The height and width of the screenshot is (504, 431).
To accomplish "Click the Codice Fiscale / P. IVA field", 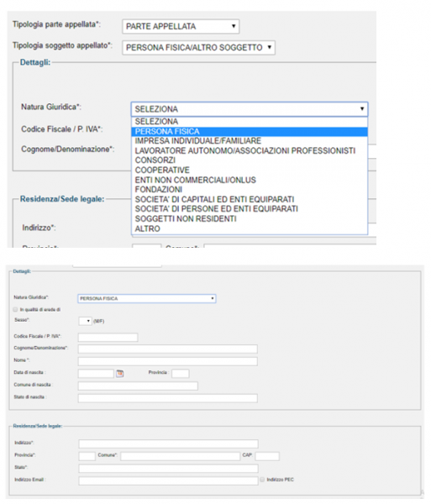I will tap(108, 337).
